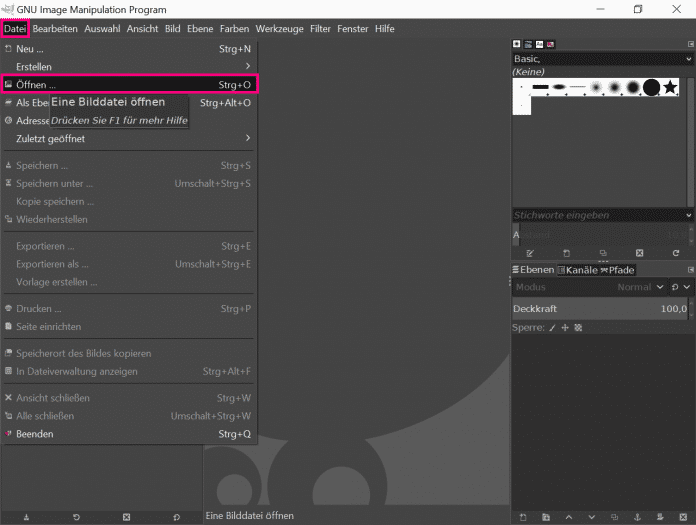Screen dimensions: 696x525
Task: Click the edit brush icon
Action: coord(530,253)
